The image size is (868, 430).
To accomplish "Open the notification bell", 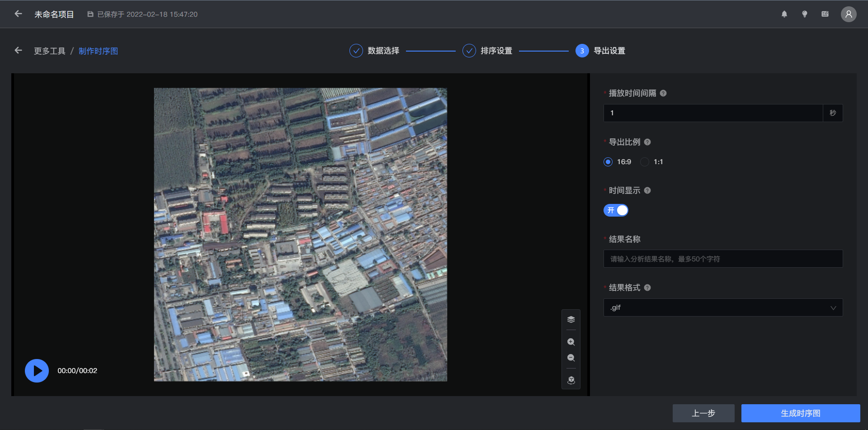I will (784, 14).
